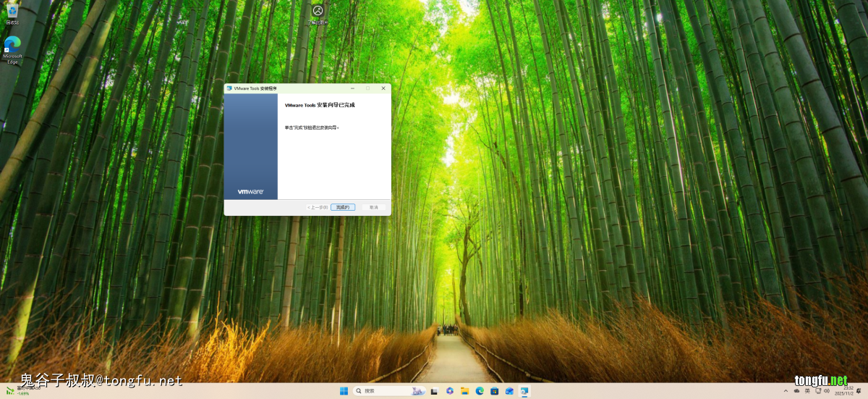Open Microsoft Store from the taskbar

point(495,391)
